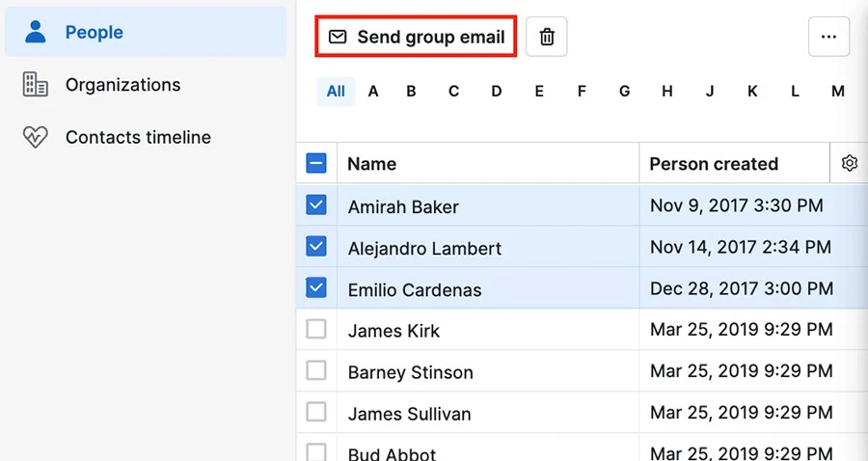This screenshot has width=868, height=461.
Task: Uncheck Emilio Cardenas's checkbox
Action: (x=316, y=287)
